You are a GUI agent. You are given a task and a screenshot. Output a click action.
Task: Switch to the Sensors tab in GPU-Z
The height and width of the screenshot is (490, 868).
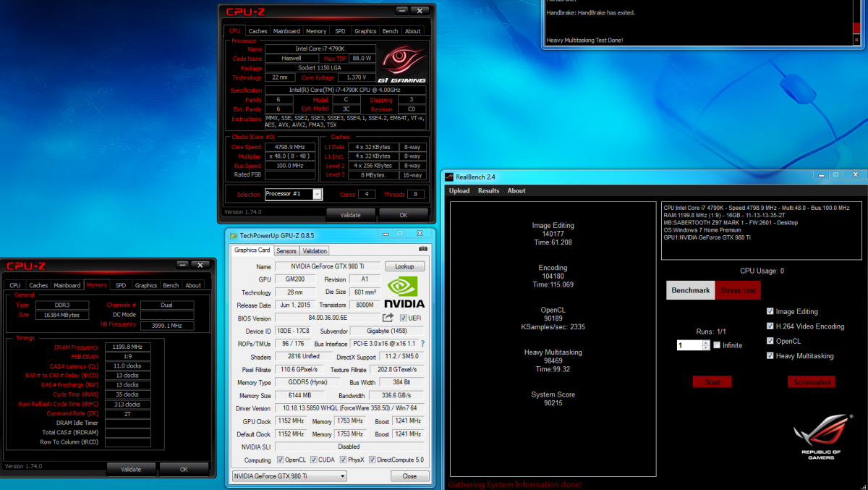[x=286, y=250]
